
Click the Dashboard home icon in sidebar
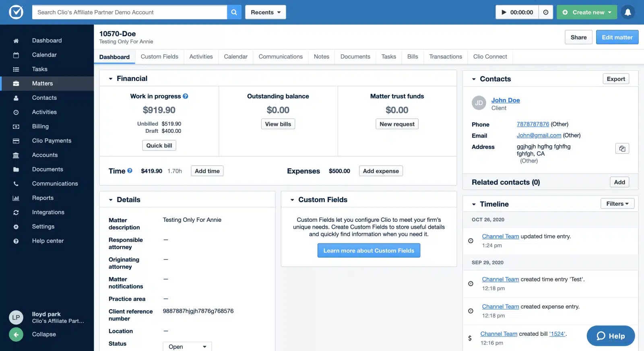16,41
